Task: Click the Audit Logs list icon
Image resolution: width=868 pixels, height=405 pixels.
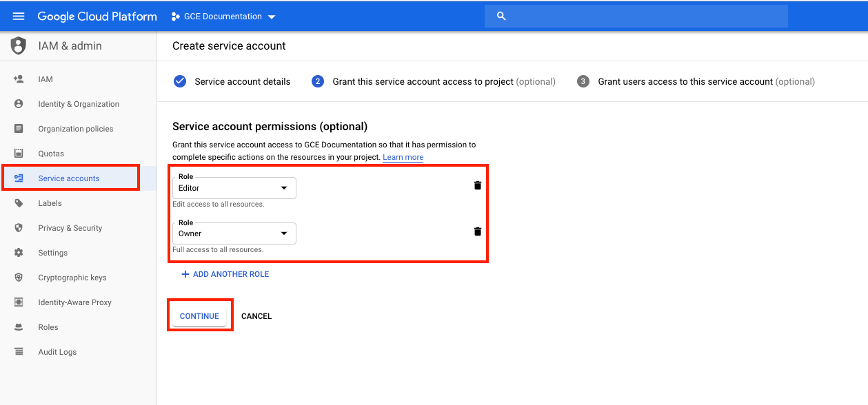Action: (19, 352)
